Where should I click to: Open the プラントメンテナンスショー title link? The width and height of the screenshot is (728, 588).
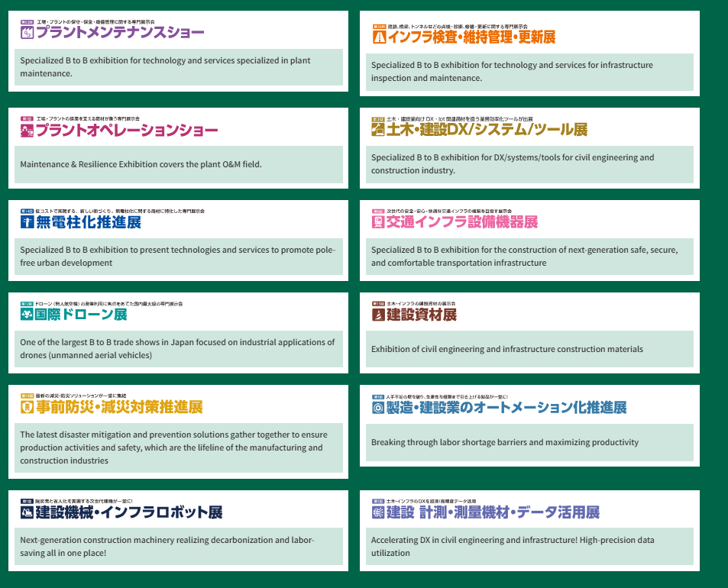coord(120,33)
